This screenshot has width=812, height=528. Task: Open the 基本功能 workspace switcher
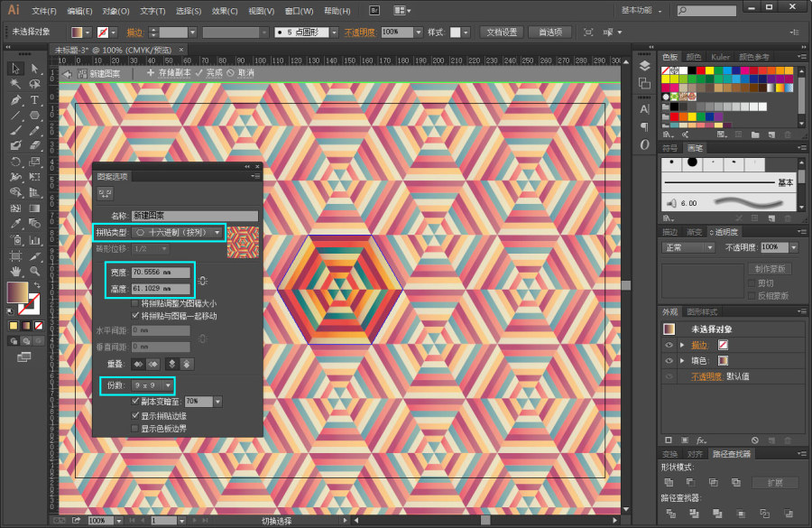click(x=641, y=10)
